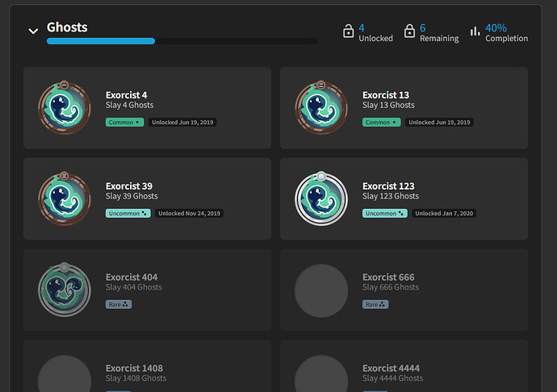This screenshot has width=557, height=392.
Task: Click the Ghosts blue progress bar
Action: pos(101,41)
